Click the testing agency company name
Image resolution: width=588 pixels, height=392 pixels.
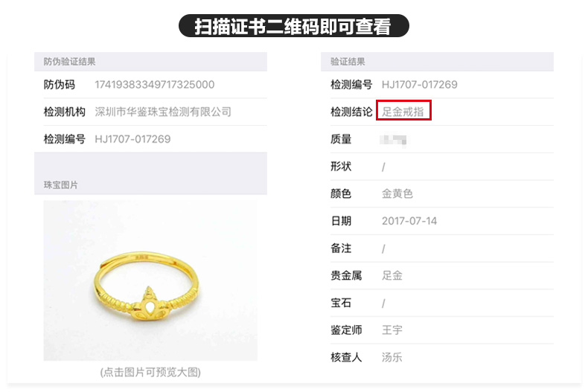[163, 112]
